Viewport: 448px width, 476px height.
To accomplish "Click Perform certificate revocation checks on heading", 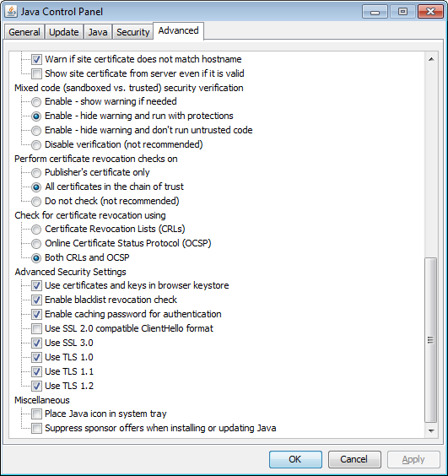I will 96,159.
